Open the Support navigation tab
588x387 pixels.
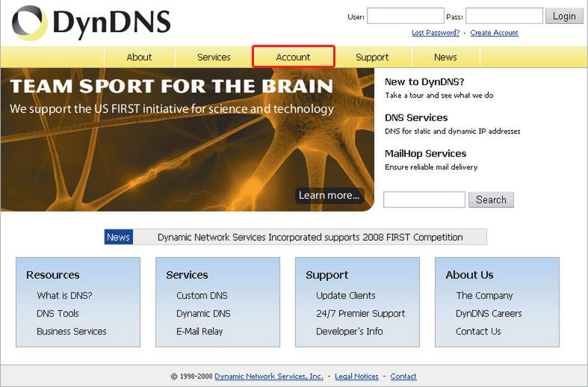[x=372, y=57]
